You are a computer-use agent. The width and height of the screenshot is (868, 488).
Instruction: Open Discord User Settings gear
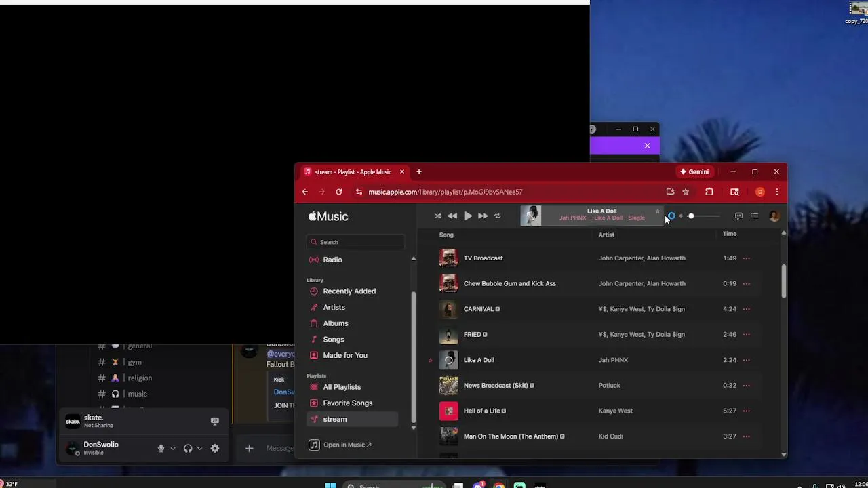(215, 449)
